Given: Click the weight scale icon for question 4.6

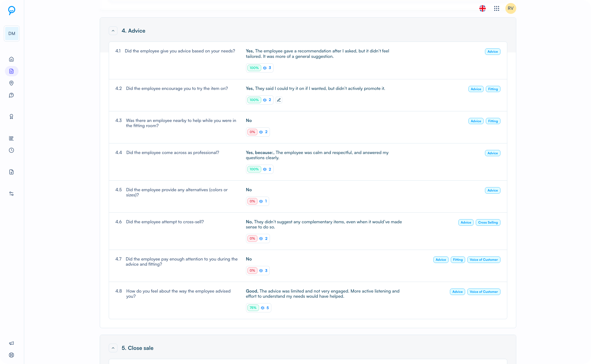Looking at the screenshot, I should [261, 239].
